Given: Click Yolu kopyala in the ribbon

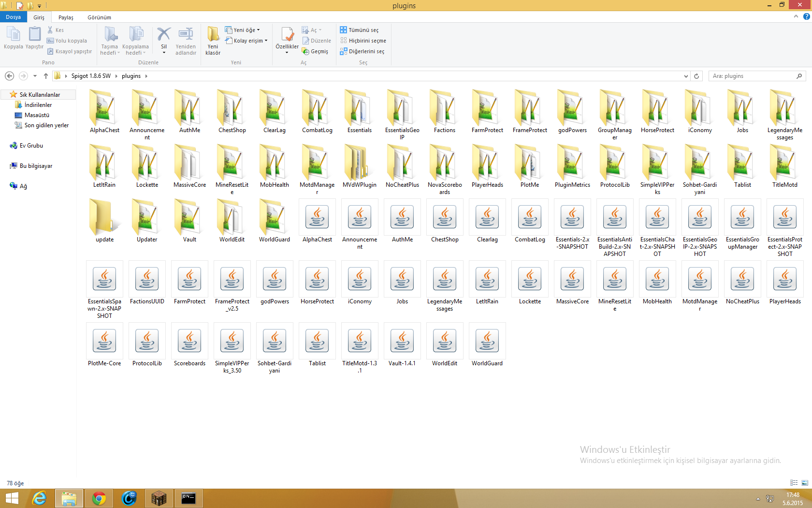Looking at the screenshot, I should click(67, 41).
